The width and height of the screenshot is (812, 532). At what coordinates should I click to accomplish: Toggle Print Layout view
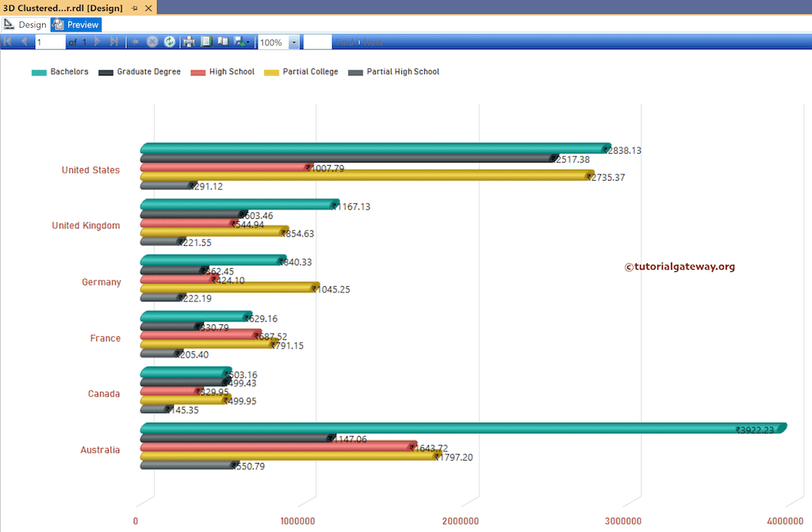tap(224, 41)
